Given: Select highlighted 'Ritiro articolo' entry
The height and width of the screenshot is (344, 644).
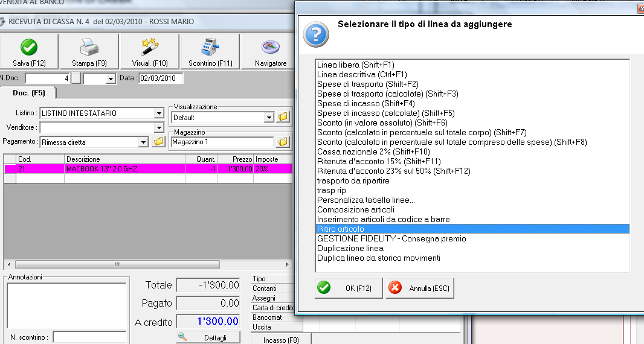Looking at the screenshot, I should tap(472, 229).
